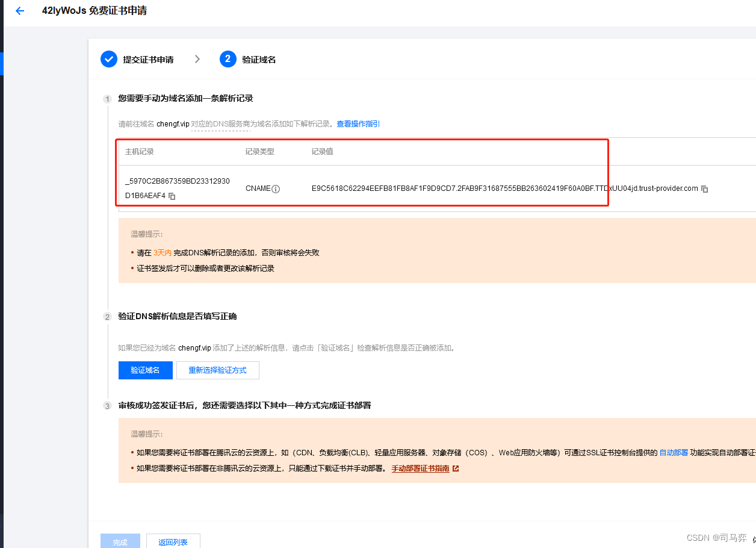This screenshot has width=756, height=548.
Task: Open 手动部署证书指南 link
Action: [420, 469]
